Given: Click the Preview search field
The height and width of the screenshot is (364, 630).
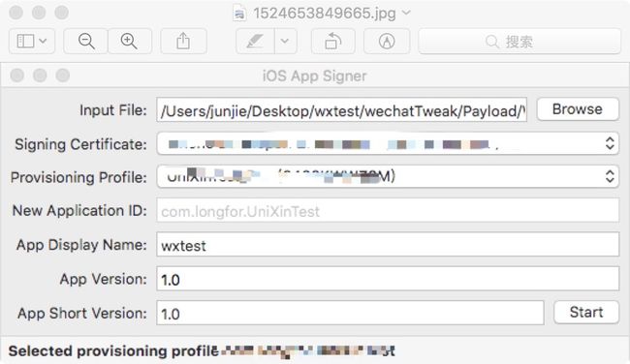Looking at the screenshot, I should [520, 41].
